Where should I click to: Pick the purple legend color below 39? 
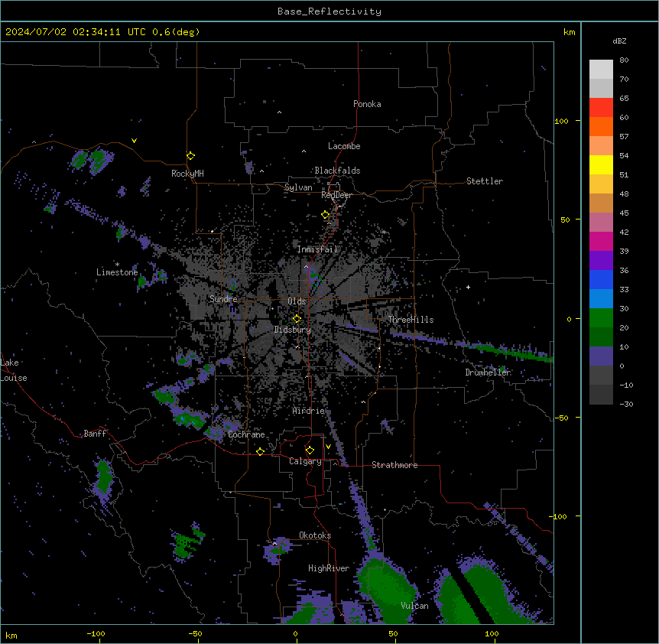coord(601,260)
